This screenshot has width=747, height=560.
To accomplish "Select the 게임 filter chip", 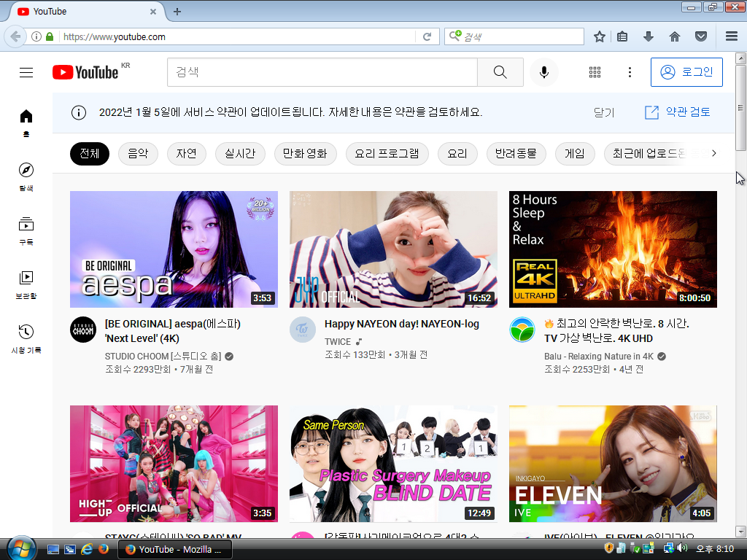I will coord(575,154).
